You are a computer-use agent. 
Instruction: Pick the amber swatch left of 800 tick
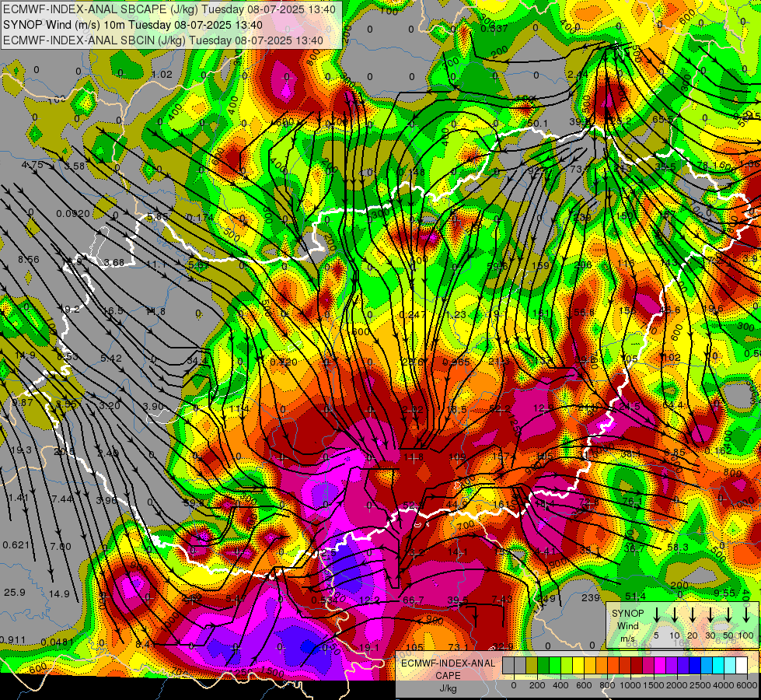[x=602, y=665]
